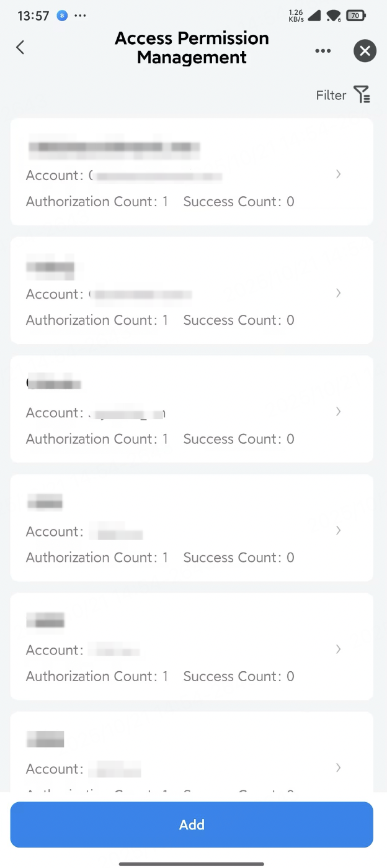387x868 pixels.
Task: Open the last partially visible account entry
Action: click(x=338, y=767)
